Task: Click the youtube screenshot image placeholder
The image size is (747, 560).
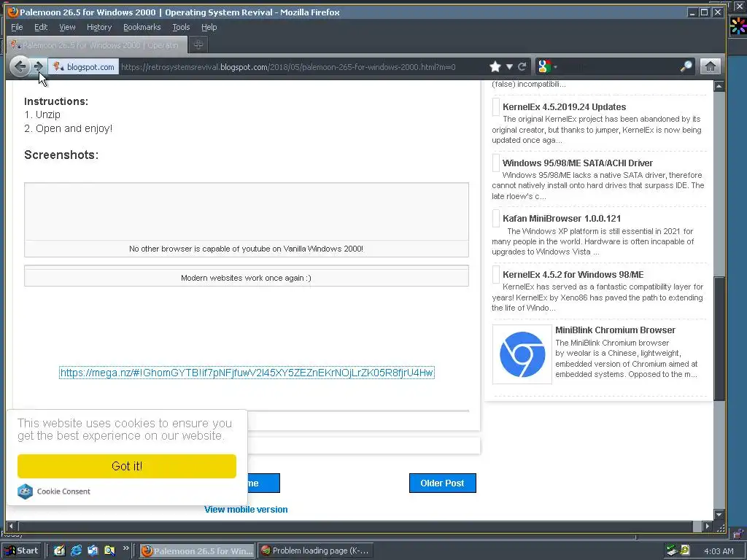Action: tap(247, 211)
